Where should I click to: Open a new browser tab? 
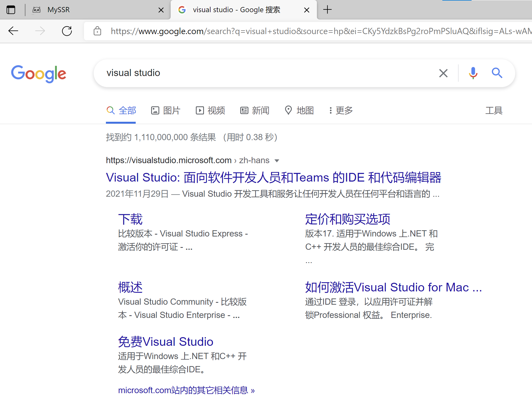(x=327, y=10)
